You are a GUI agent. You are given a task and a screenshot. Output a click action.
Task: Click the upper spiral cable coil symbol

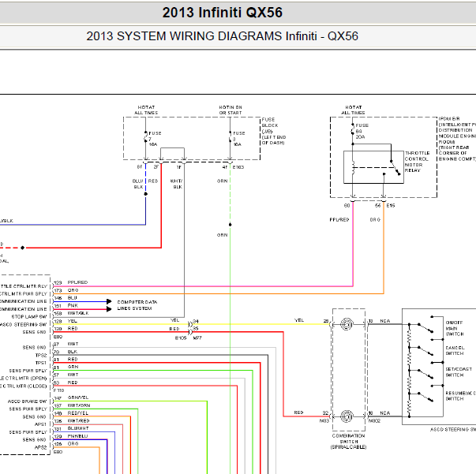click(347, 324)
